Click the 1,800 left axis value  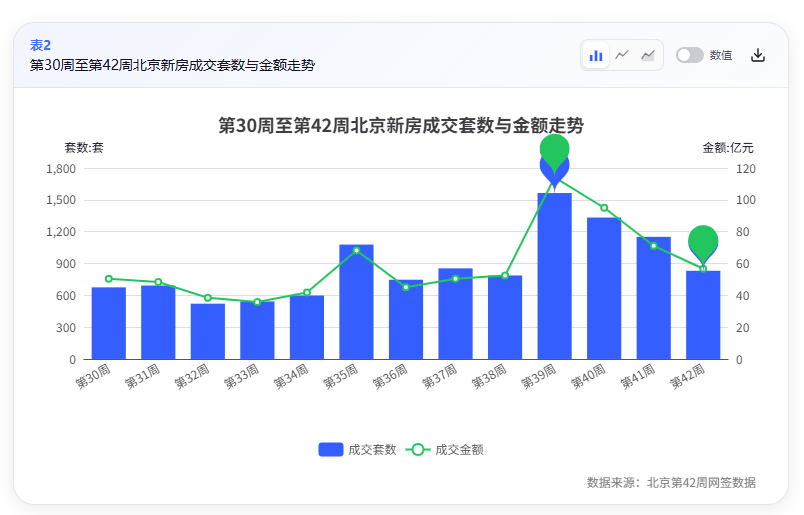coord(61,169)
